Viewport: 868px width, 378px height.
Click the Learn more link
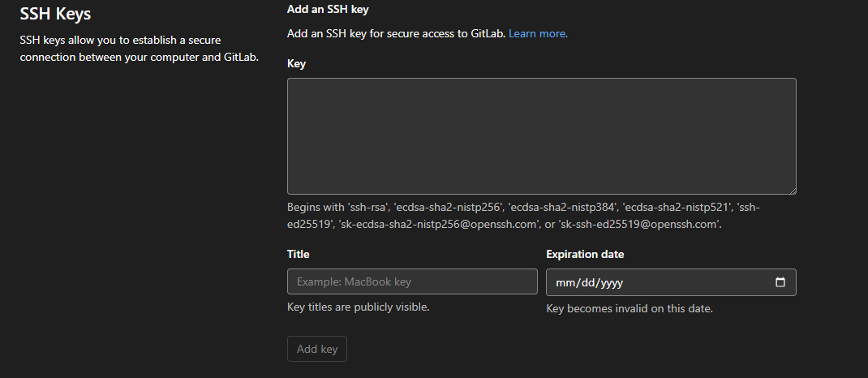coord(538,33)
